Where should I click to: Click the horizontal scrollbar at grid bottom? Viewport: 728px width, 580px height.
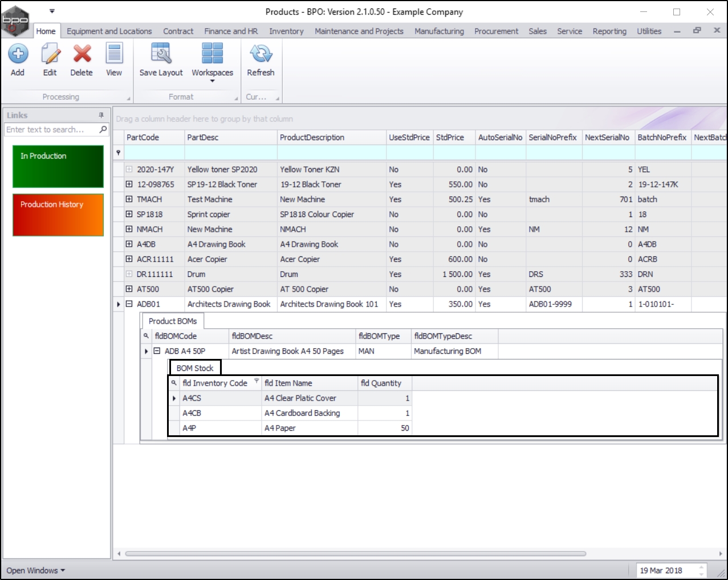(x=355, y=553)
